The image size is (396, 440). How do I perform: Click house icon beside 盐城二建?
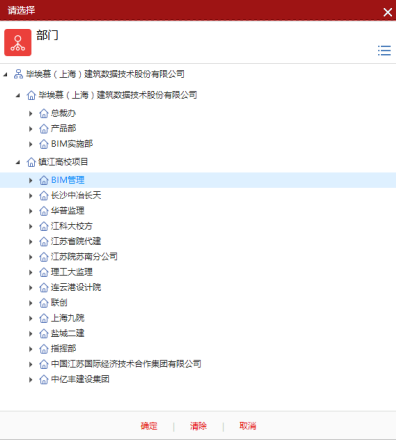tap(44, 333)
